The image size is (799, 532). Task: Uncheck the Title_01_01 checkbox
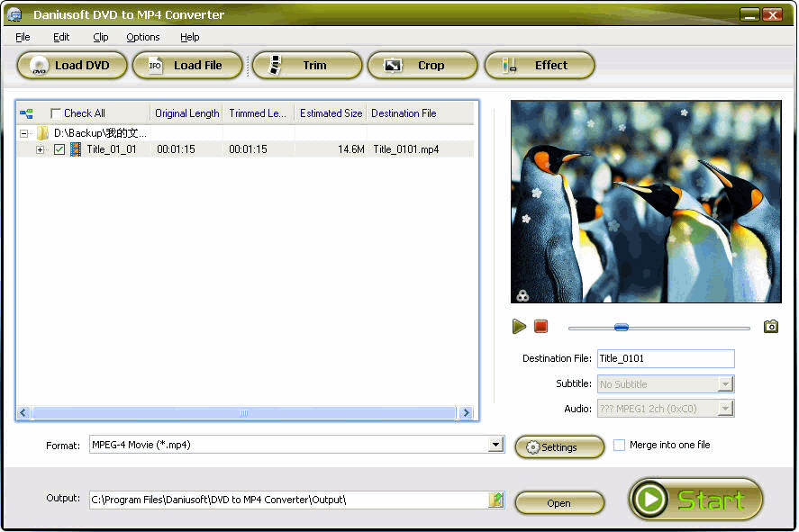(59, 149)
